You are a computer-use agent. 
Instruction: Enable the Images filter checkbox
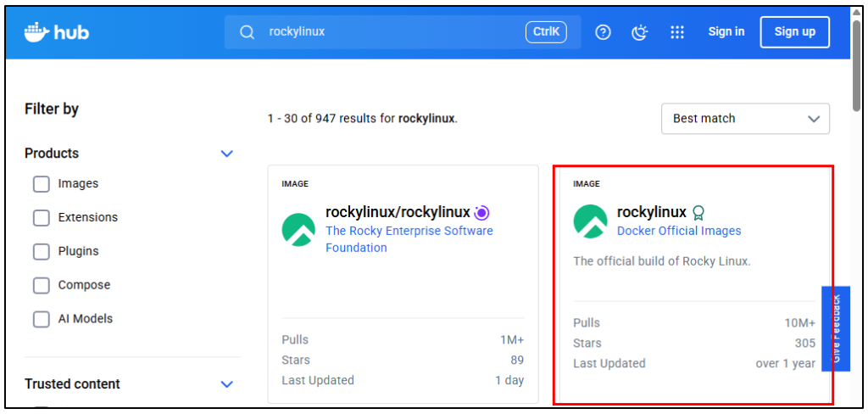[41, 184]
